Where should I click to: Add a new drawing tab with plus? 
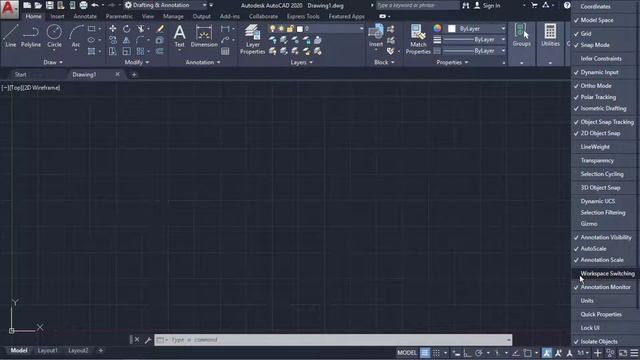[x=134, y=75]
